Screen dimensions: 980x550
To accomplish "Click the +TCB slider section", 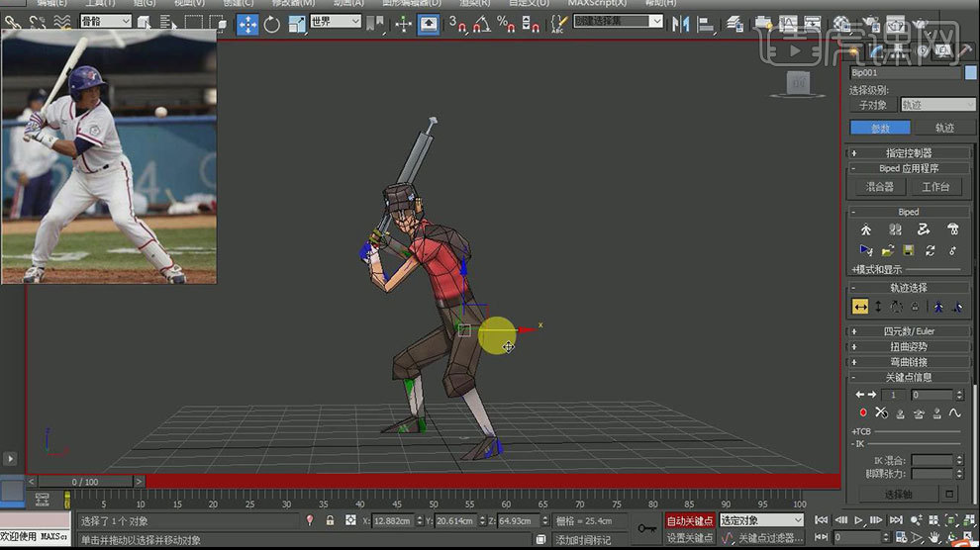I will [905, 431].
